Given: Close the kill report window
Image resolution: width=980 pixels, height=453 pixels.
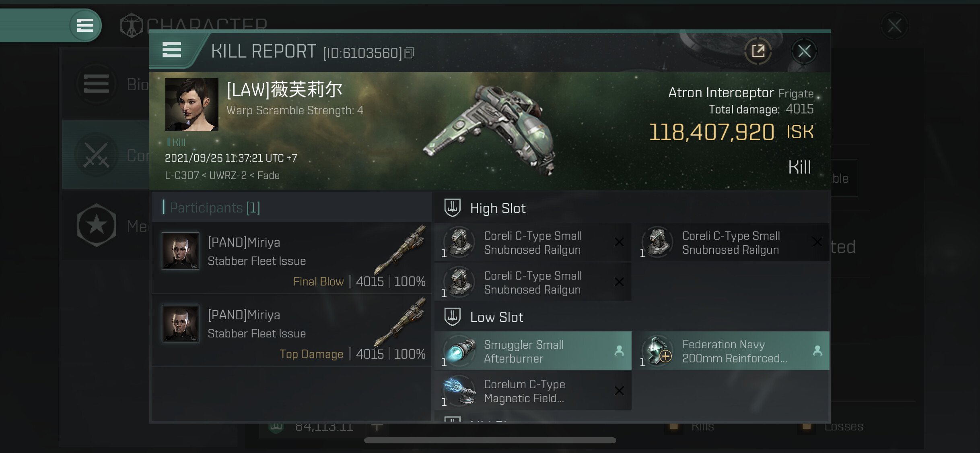Looking at the screenshot, I should point(804,51).
